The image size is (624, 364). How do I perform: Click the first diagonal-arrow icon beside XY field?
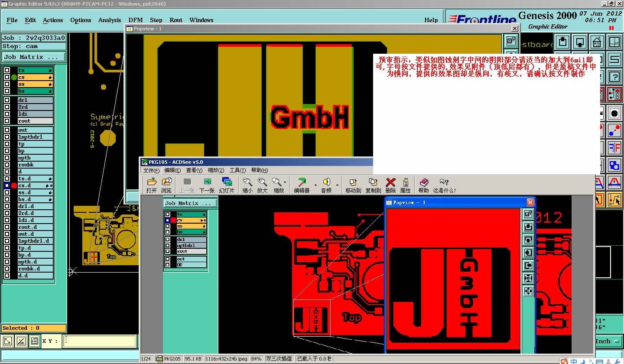pos(8,341)
